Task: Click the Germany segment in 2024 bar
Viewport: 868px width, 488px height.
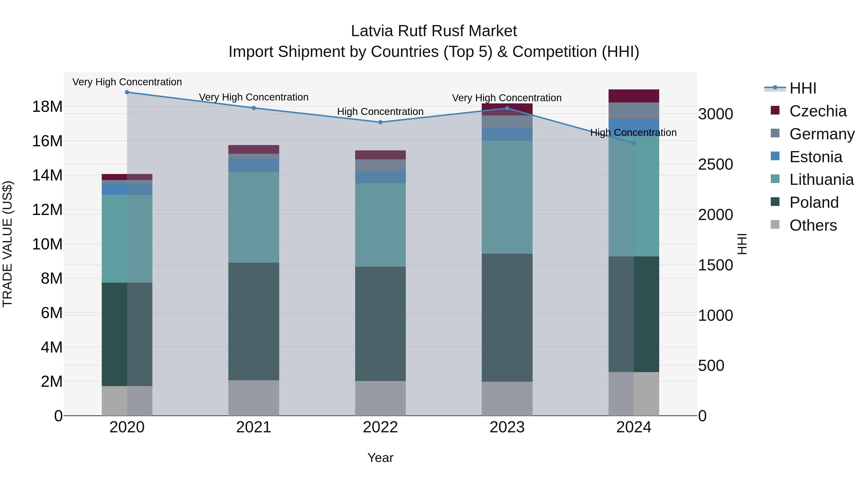Action: (x=634, y=111)
